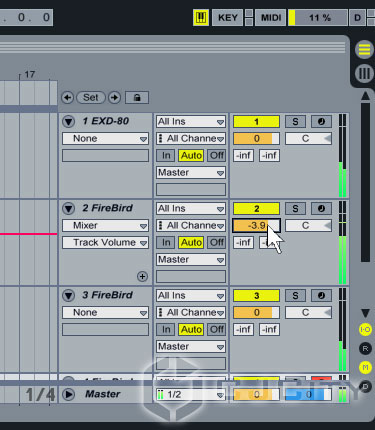The width and height of the screenshot is (375, 430).
Task: Click the Set locator button
Action: [91, 98]
